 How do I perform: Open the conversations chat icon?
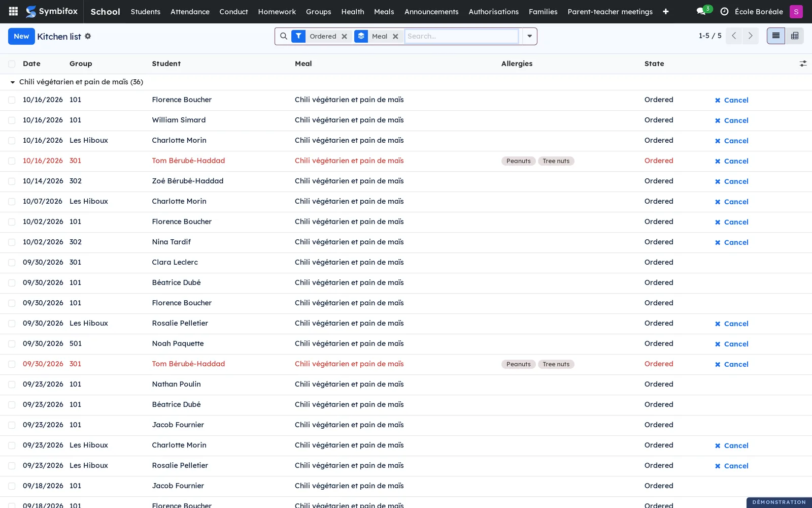click(701, 11)
